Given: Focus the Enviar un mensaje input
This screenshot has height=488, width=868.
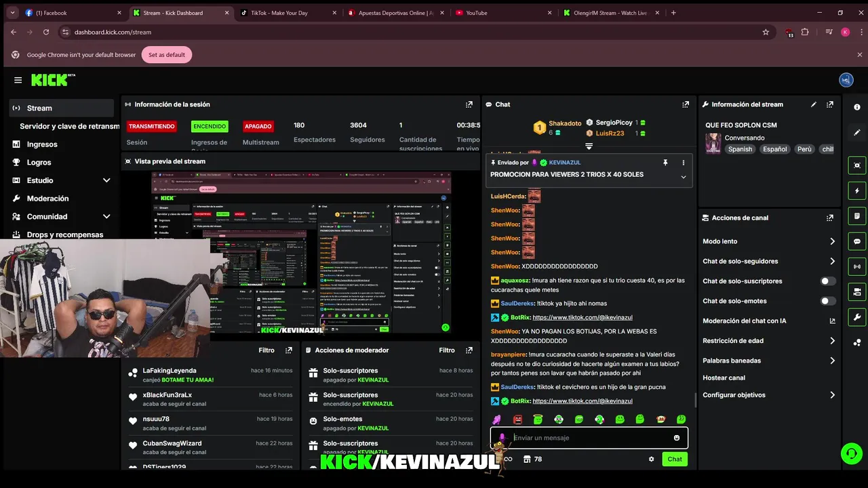Looking at the screenshot, I should [589, 438].
